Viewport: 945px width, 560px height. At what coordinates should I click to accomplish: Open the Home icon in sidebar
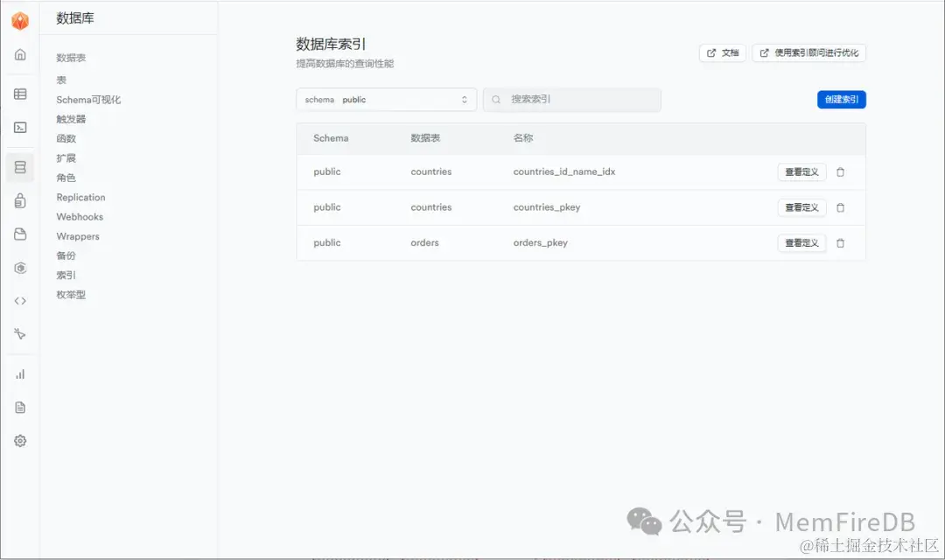coord(20,55)
